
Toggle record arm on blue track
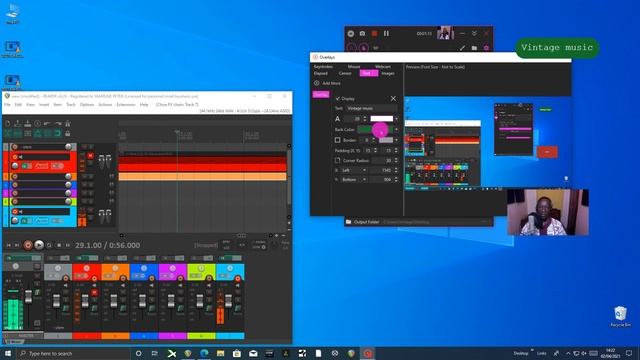tap(15, 184)
